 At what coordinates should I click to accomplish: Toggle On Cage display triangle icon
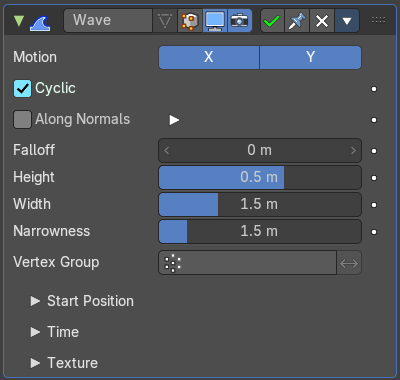(x=165, y=21)
